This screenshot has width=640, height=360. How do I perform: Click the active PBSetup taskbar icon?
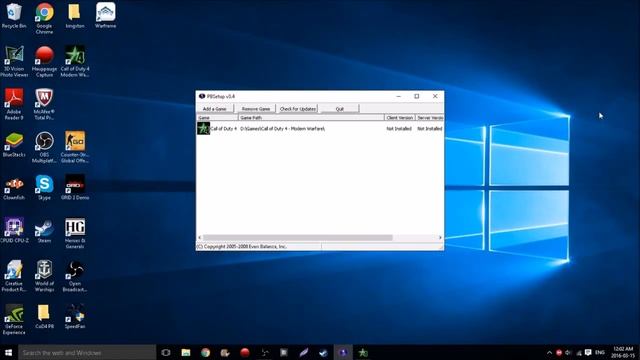pyautogui.click(x=343, y=352)
